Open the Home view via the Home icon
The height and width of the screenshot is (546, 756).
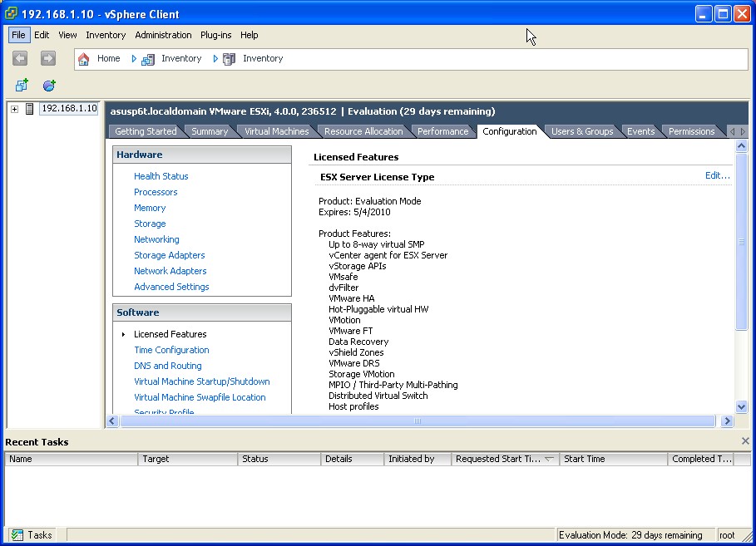pos(82,58)
